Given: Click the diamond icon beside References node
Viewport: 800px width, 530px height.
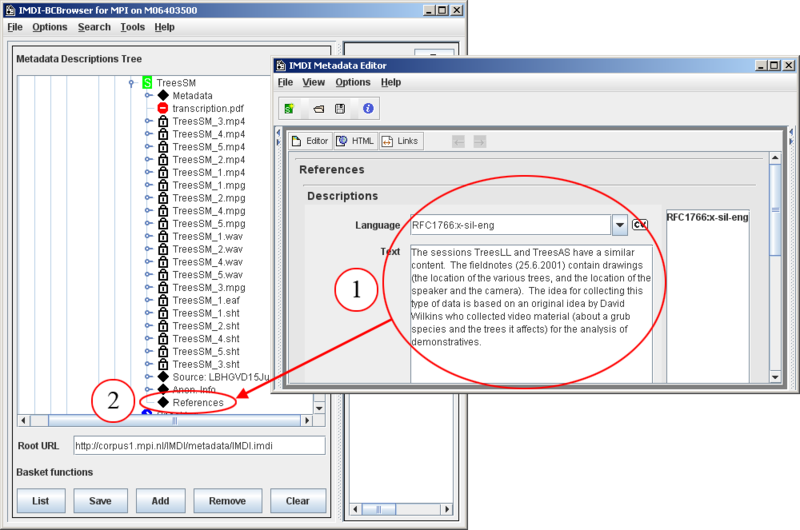Looking at the screenshot, I should (163, 402).
